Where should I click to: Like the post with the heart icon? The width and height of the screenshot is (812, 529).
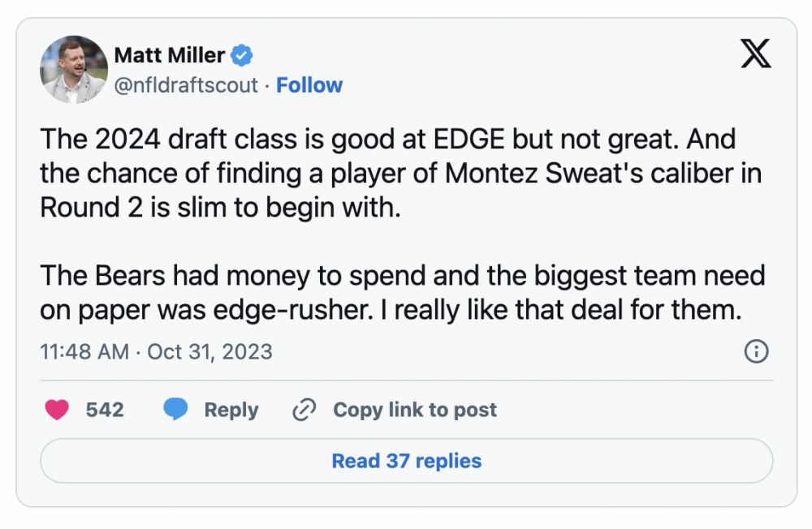[x=57, y=410]
